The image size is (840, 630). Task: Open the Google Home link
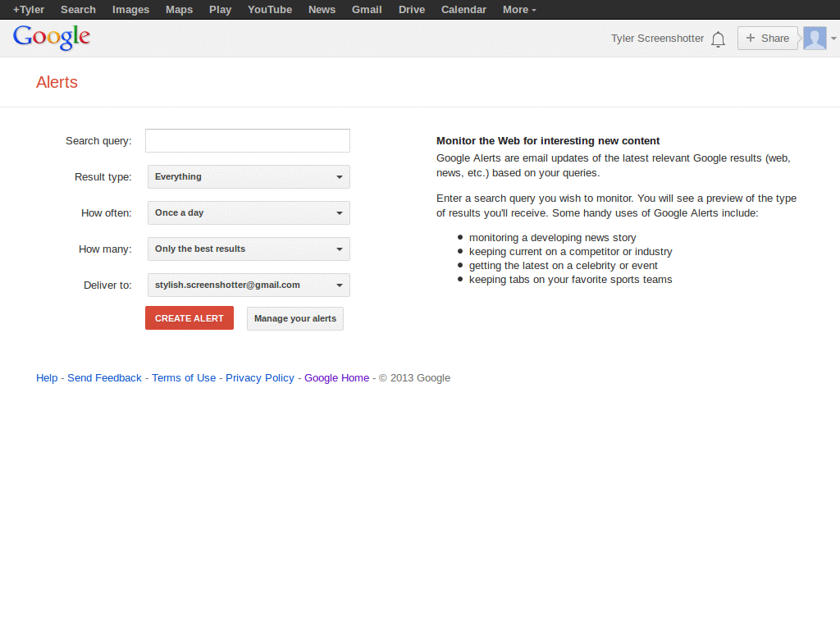click(336, 378)
